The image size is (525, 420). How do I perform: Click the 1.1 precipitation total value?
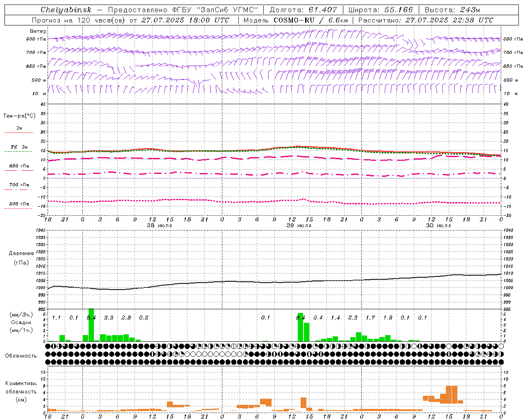56,317
